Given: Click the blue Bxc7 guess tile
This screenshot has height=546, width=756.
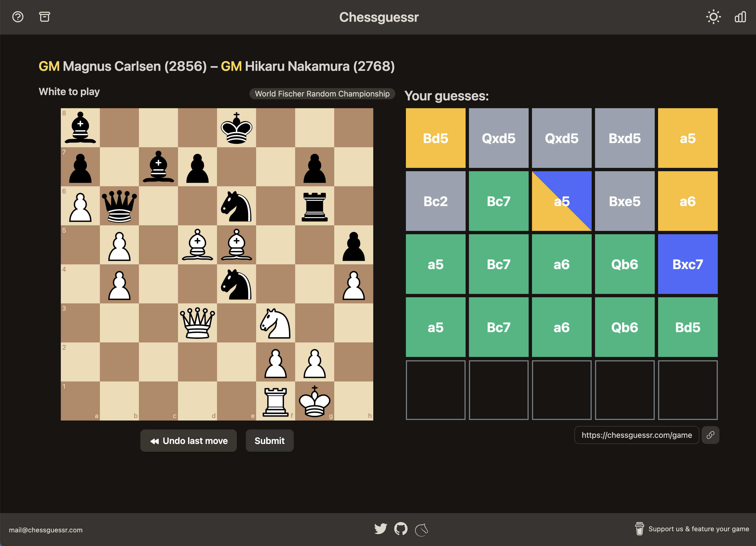Looking at the screenshot, I should [x=687, y=264].
